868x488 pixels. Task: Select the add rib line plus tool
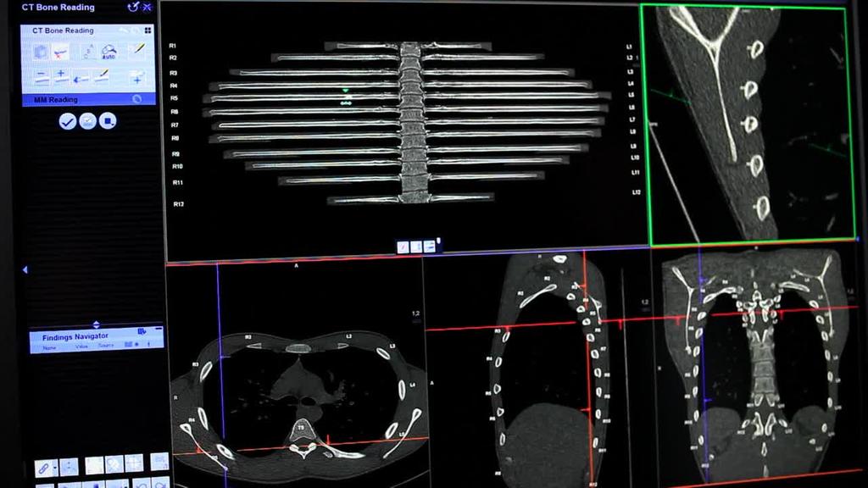pyautogui.click(x=61, y=77)
